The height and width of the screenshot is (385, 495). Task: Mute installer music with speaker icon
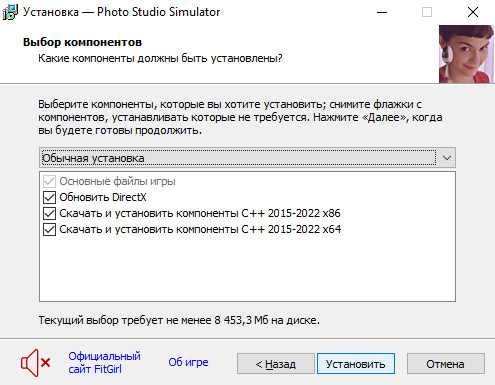(x=35, y=363)
